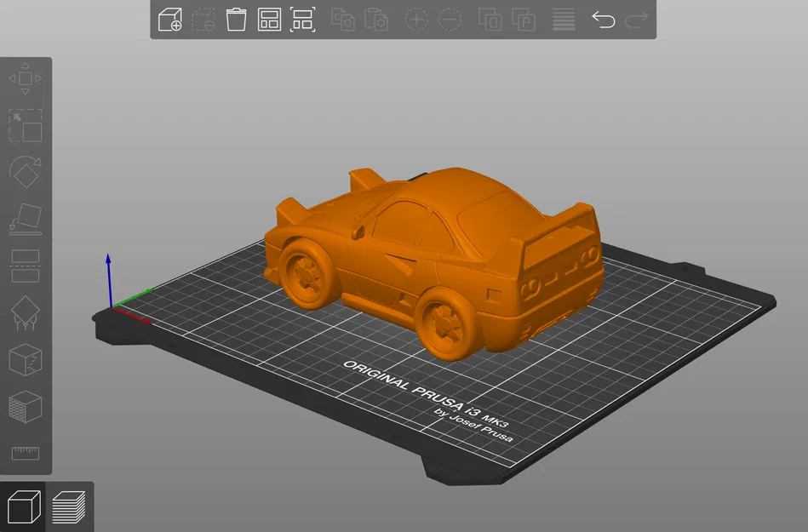Copy the selected object
The width and height of the screenshot is (808, 532).
pos(342,20)
